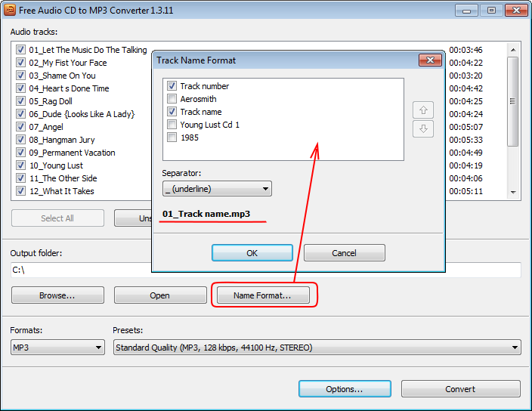Screen dimensions: 532x411
Task: Click the track list scrollbar thumb
Action: pos(513,101)
